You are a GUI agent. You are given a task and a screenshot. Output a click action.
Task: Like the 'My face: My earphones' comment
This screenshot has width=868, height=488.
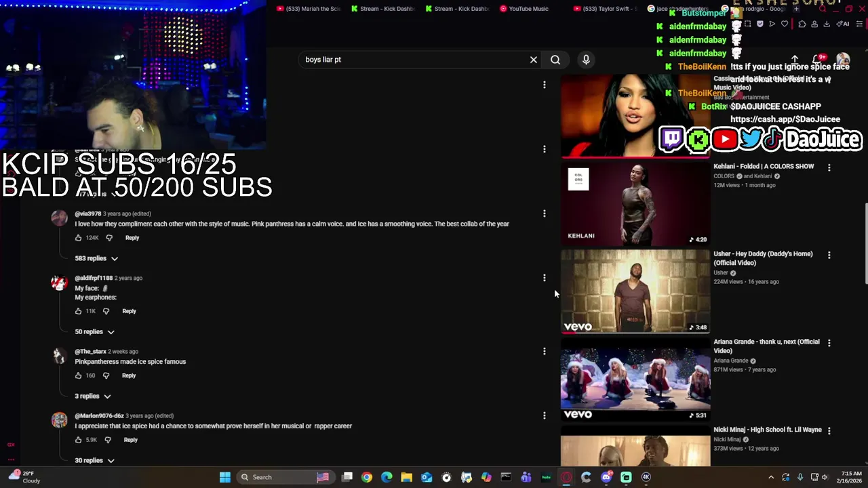pyautogui.click(x=78, y=311)
